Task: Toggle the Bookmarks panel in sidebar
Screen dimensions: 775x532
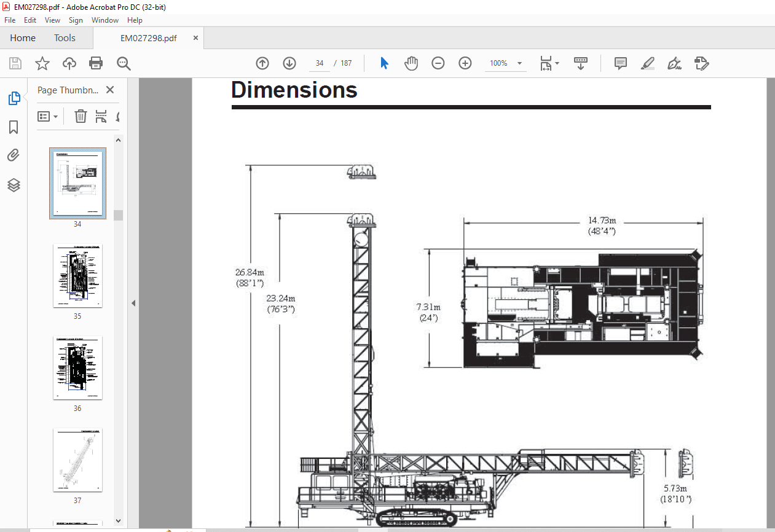Action: [x=14, y=127]
